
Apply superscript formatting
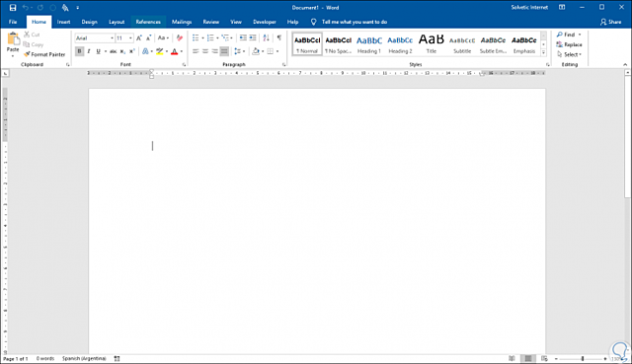tap(131, 51)
